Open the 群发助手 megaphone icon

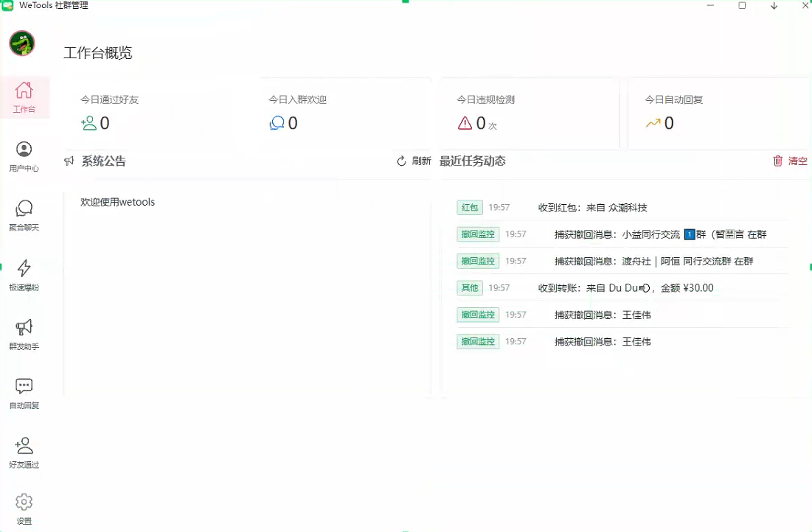(24, 334)
